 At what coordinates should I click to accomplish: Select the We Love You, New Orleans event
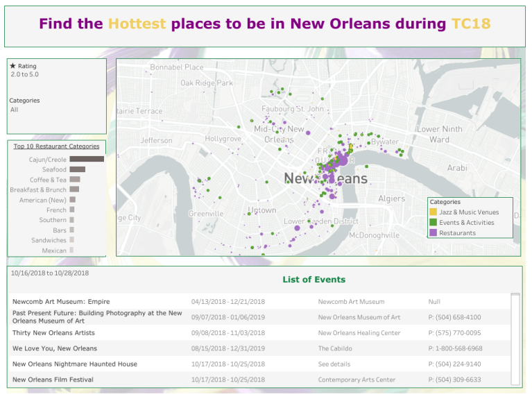(x=55, y=348)
